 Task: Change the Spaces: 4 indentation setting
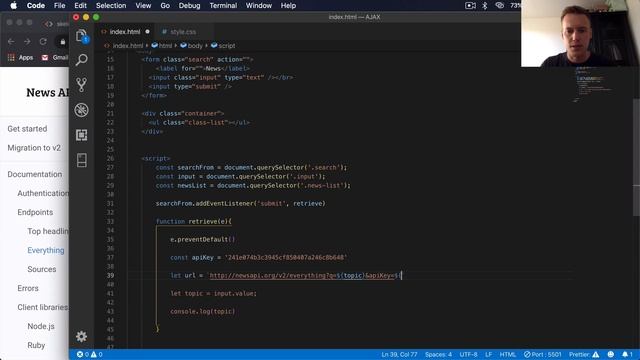[438, 354]
